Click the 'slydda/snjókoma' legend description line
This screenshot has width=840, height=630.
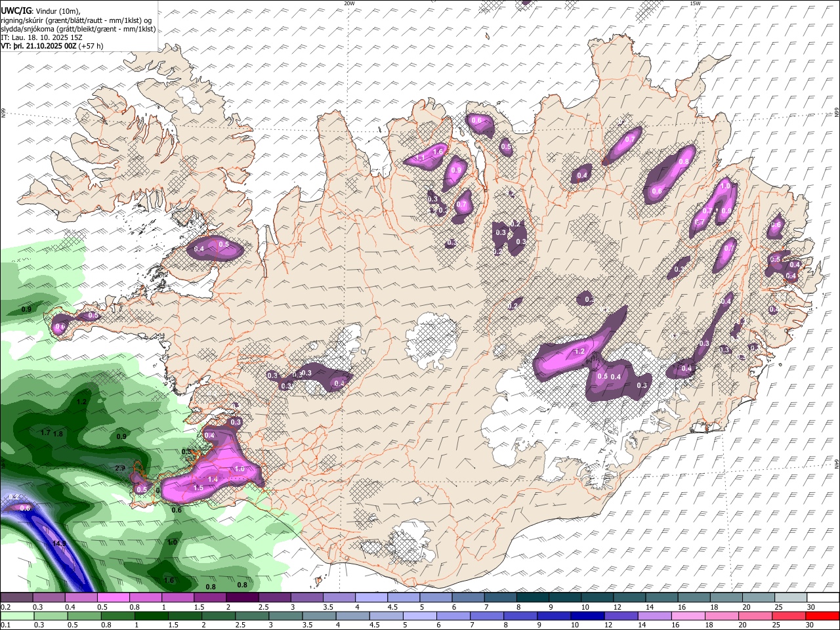[78, 28]
